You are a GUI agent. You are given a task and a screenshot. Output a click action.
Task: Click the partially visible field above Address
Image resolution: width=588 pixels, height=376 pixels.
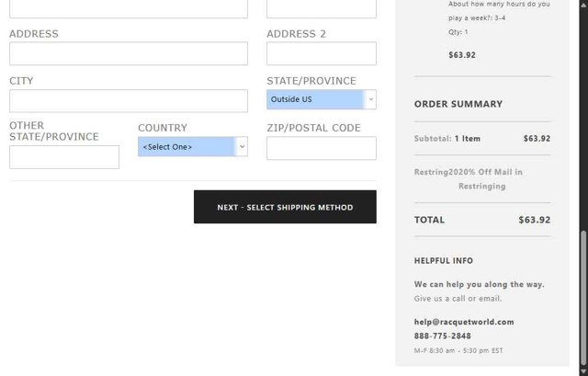[x=129, y=9]
